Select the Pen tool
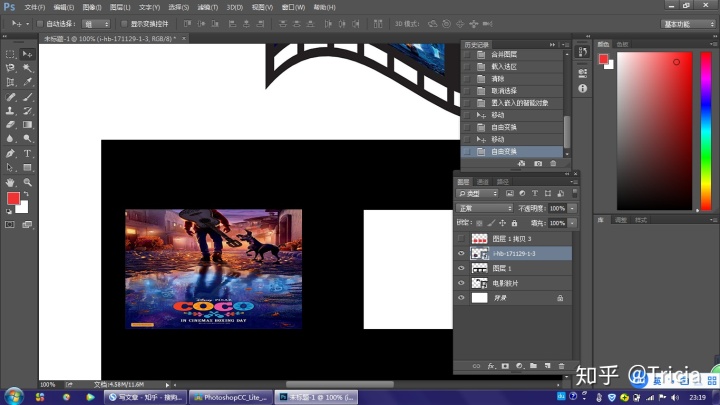The image size is (720, 405). coord(10,153)
